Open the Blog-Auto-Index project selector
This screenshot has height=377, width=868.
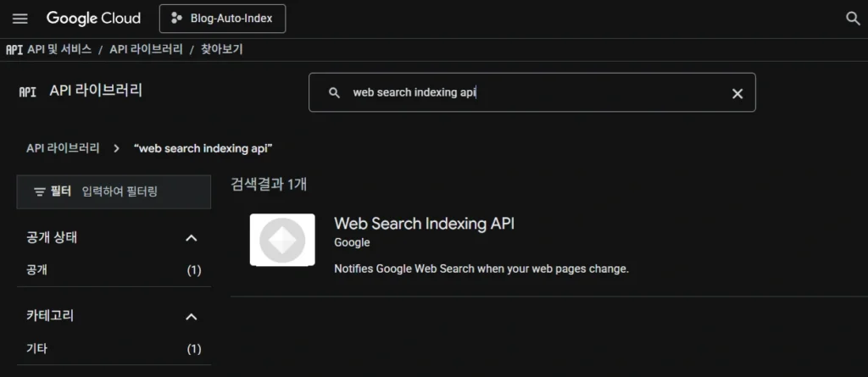point(223,19)
